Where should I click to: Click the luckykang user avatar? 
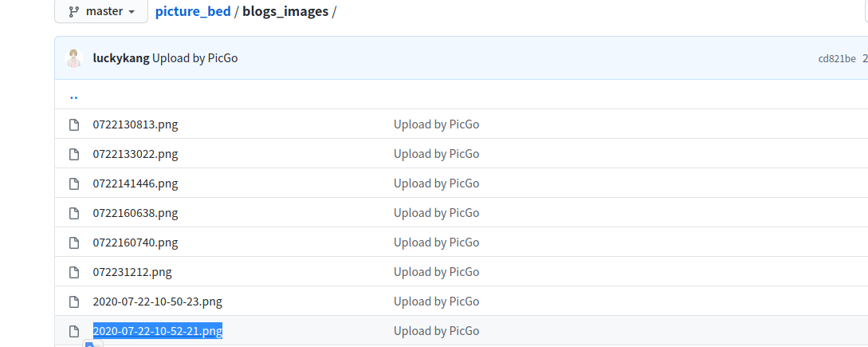tap(74, 58)
